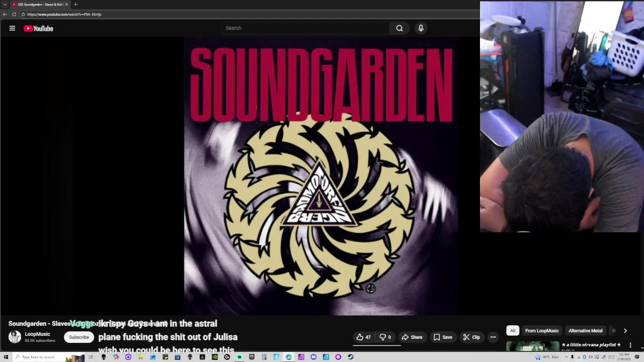Open the Windows notification center

(637, 357)
